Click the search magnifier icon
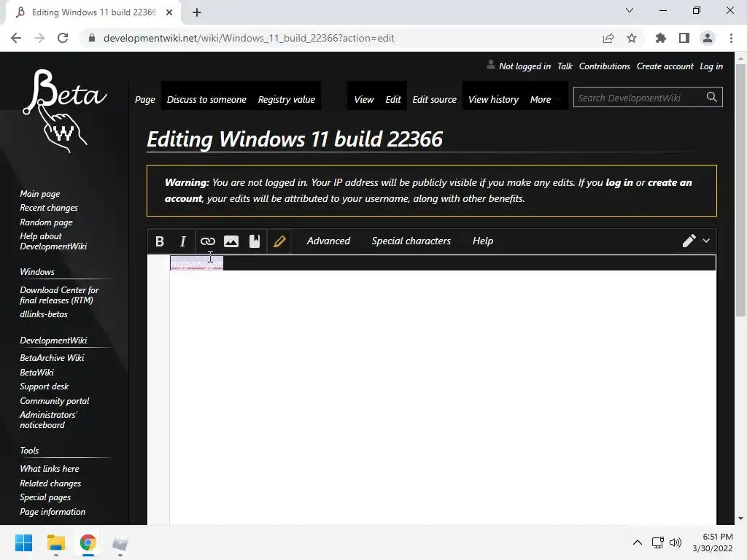Screen dimensions: 747x560 point(712,97)
